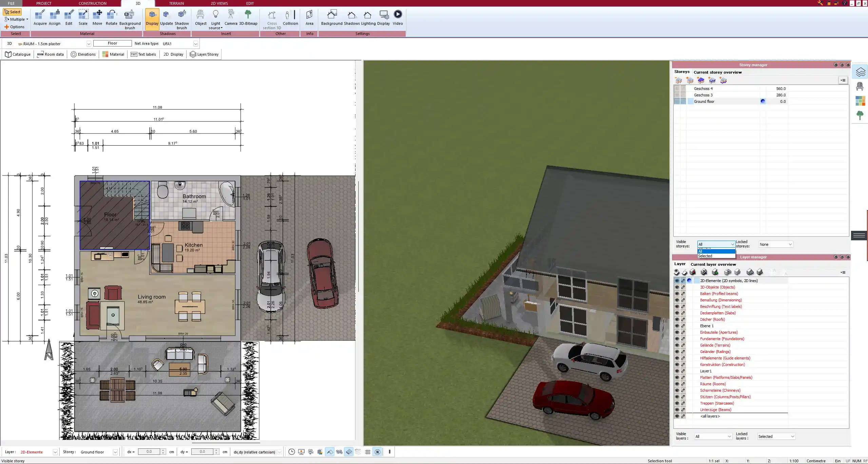The image size is (868, 464).
Task: Click the grid icon in bottom toolbar
Action: point(368,452)
